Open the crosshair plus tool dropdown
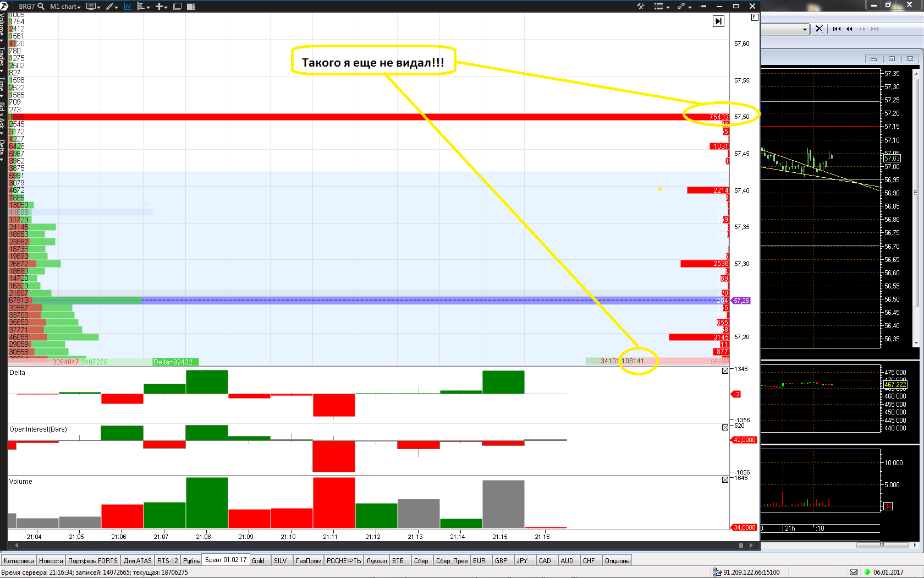This screenshot has height=578, width=924. tap(161, 7)
